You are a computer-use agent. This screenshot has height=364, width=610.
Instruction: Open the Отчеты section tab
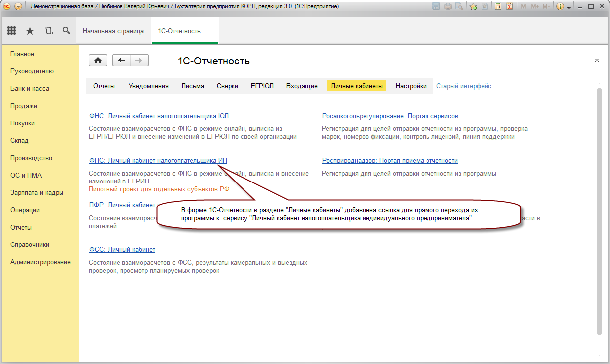click(x=104, y=86)
